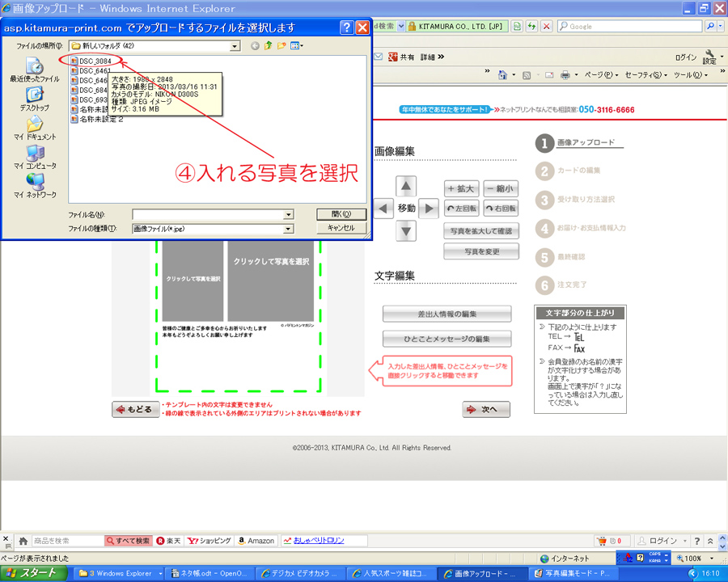Click the printer icon in IE toolbar
The width and height of the screenshot is (728, 582).
pyautogui.click(x=565, y=75)
